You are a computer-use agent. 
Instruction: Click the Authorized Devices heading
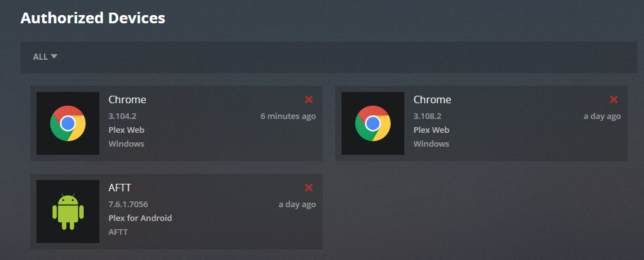[x=92, y=18]
